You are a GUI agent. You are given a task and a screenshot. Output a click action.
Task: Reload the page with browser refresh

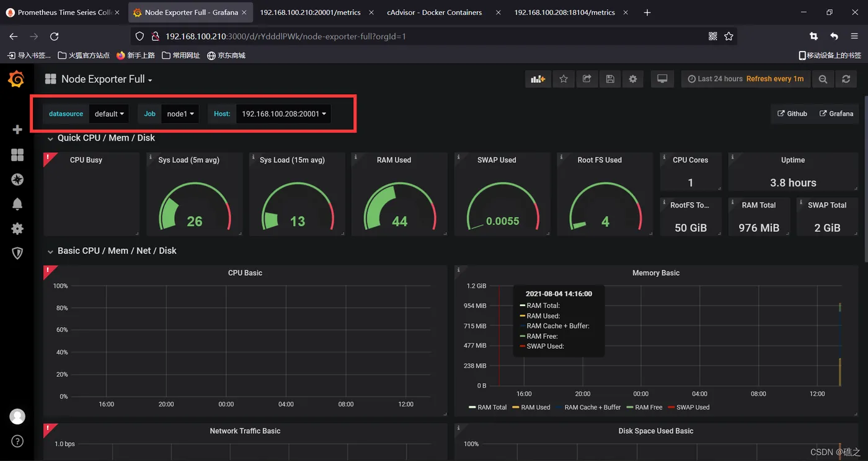[x=55, y=37]
